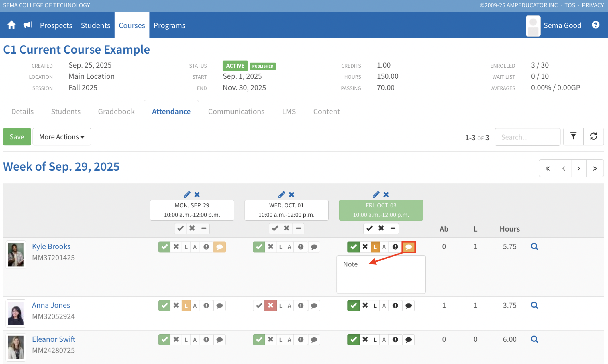Open the filter funnel icon
Viewport: 608px width, 364px height.
coord(573,136)
